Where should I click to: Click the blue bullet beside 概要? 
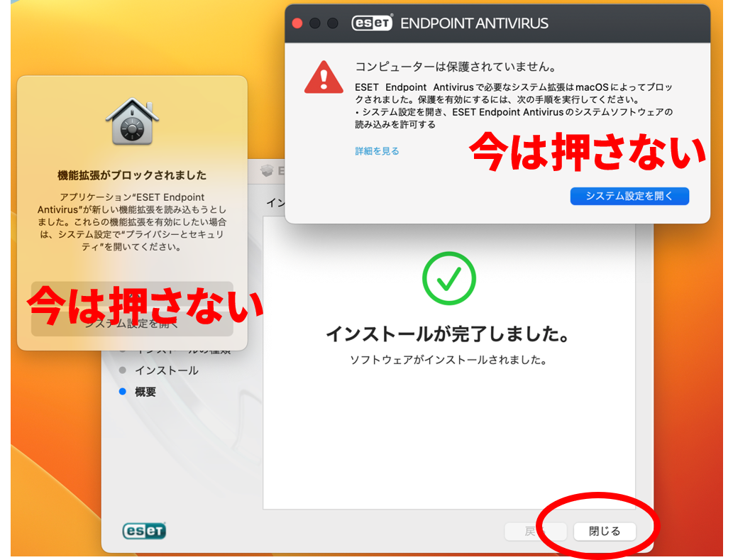(123, 392)
